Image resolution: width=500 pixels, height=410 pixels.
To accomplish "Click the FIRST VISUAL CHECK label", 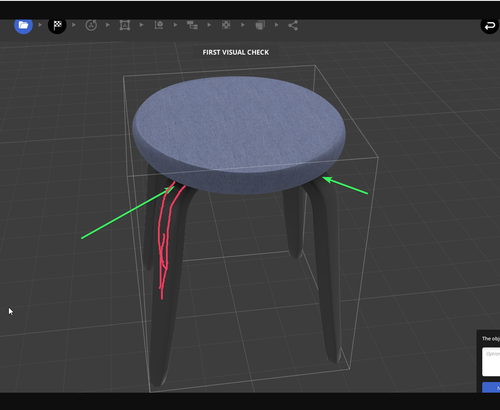I will click(236, 52).
